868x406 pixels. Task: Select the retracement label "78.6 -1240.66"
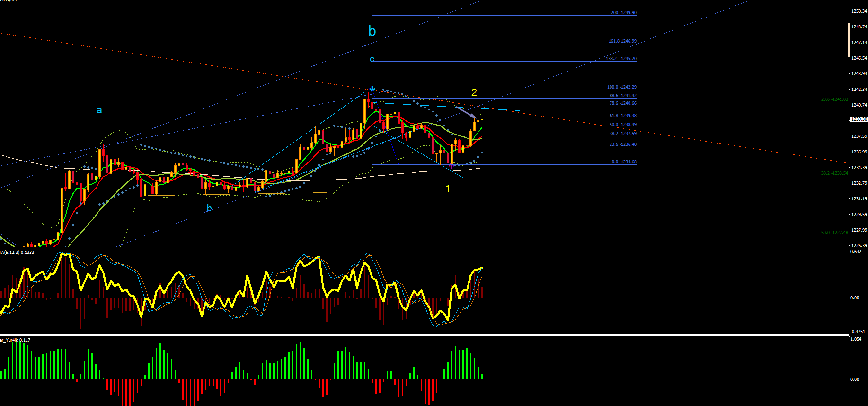[x=623, y=103]
